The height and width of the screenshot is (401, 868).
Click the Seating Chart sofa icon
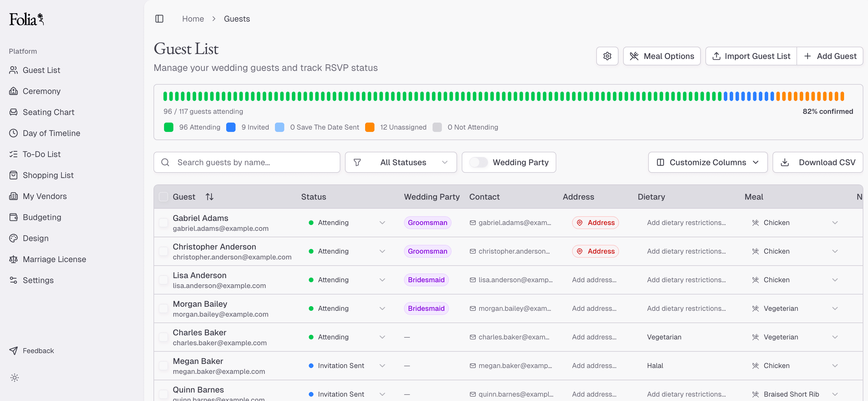13,112
